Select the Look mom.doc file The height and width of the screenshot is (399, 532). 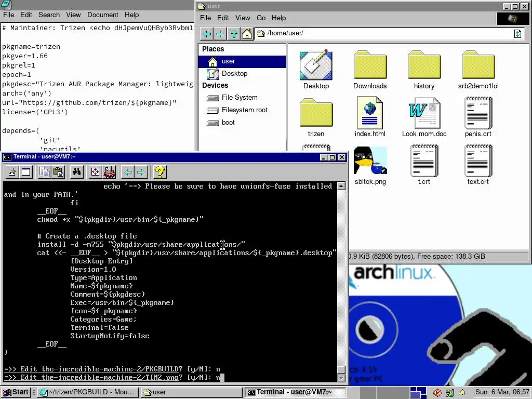tap(424, 117)
